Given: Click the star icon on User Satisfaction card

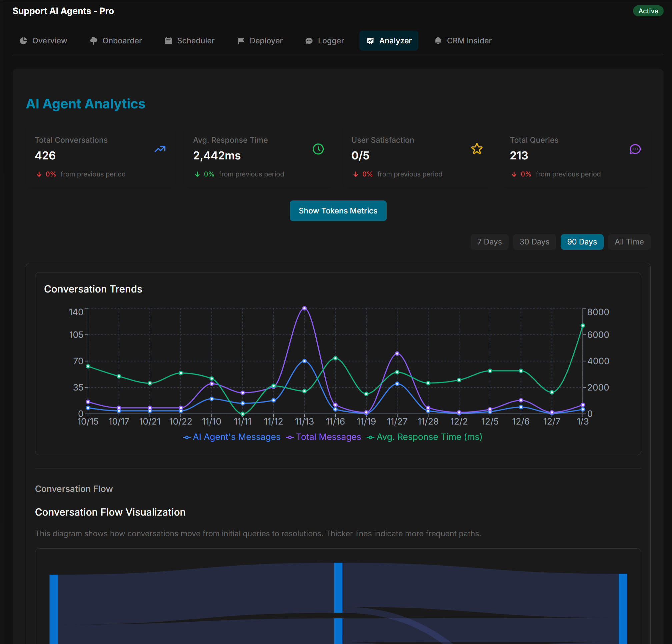Looking at the screenshot, I should tap(477, 149).
